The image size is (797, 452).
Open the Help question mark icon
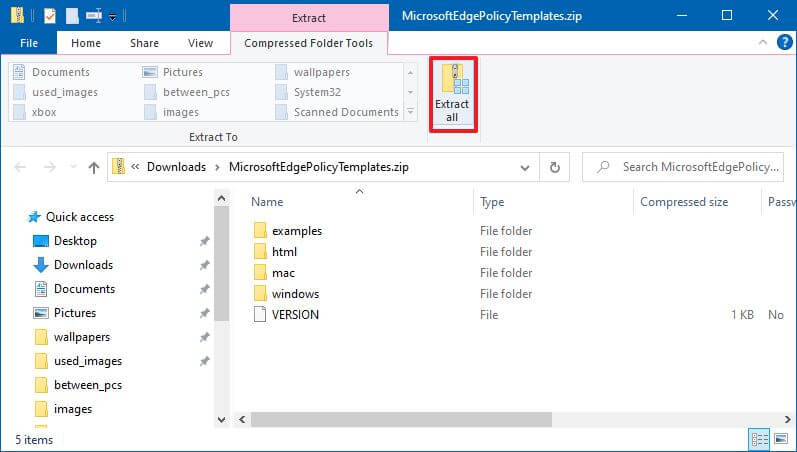pyautogui.click(x=784, y=43)
